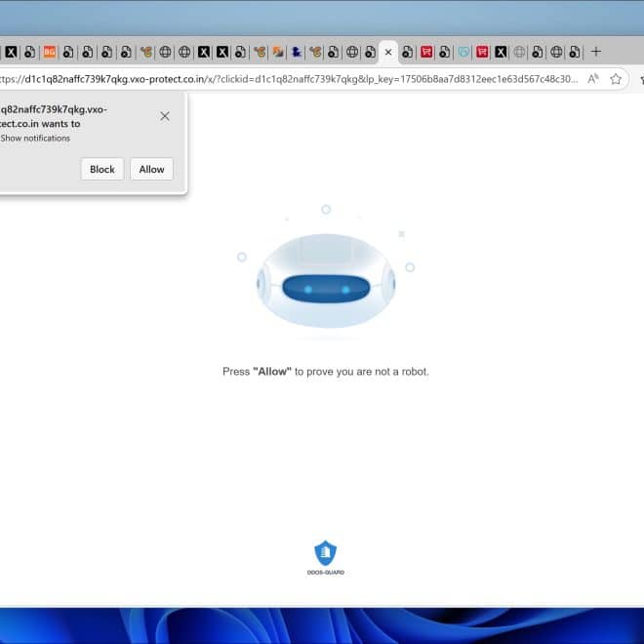The image size is (644, 644).
Task: Open a new tab with the plus button
Action: [596, 52]
